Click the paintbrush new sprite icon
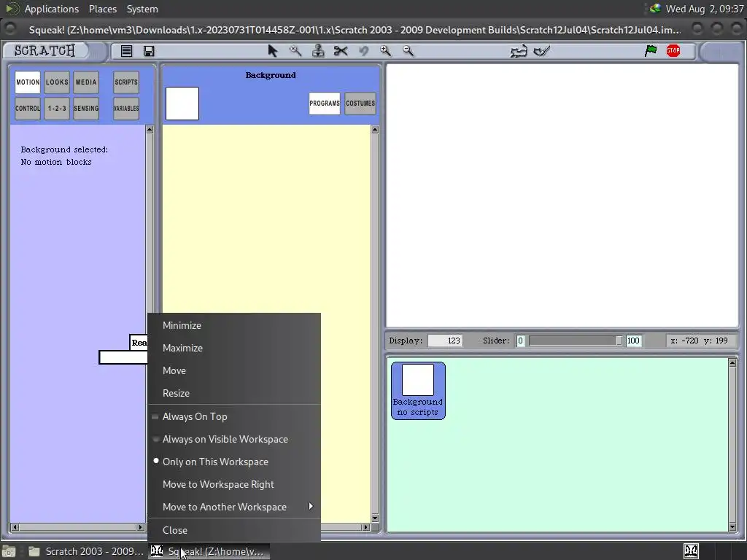The width and height of the screenshot is (747, 560). click(x=541, y=50)
